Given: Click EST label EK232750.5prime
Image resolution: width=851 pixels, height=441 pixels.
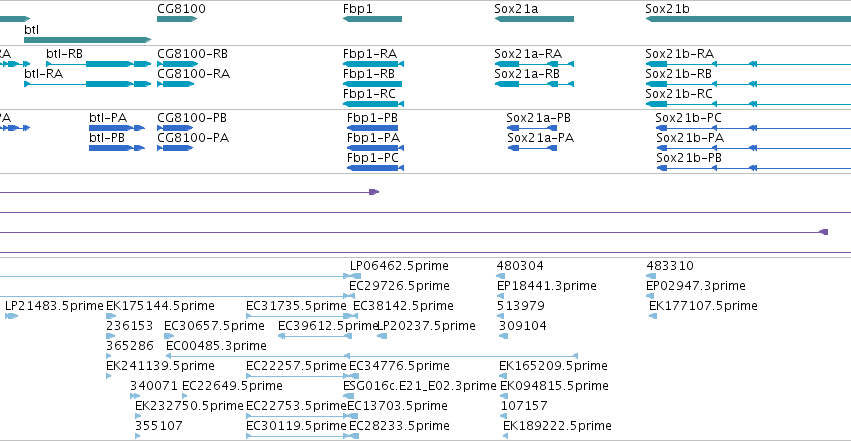Looking at the screenshot, I should coord(189,406).
